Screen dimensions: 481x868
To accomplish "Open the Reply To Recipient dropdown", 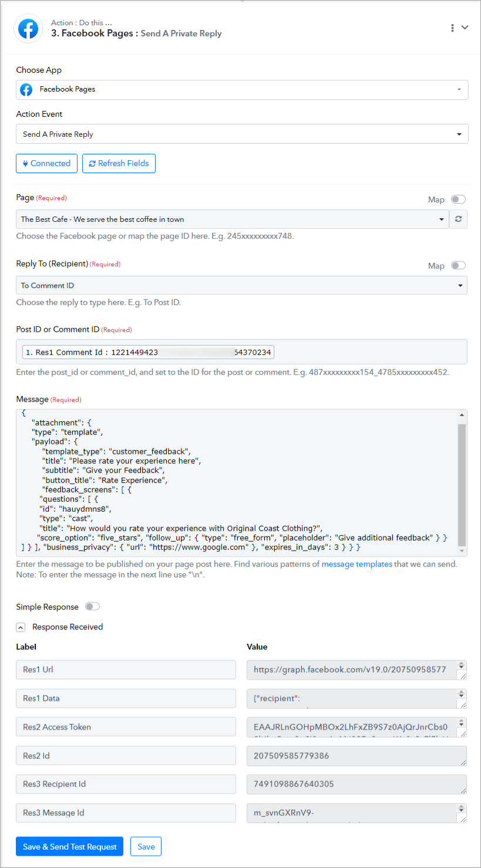I will [x=241, y=285].
